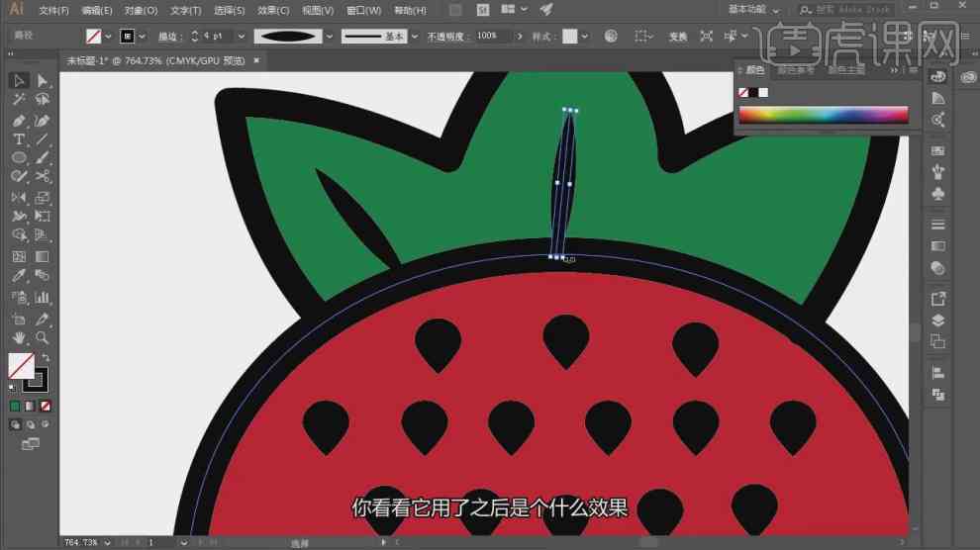980x550 pixels.
Task: Open the 窗口(W) menu
Action: click(x=363, y=11)
